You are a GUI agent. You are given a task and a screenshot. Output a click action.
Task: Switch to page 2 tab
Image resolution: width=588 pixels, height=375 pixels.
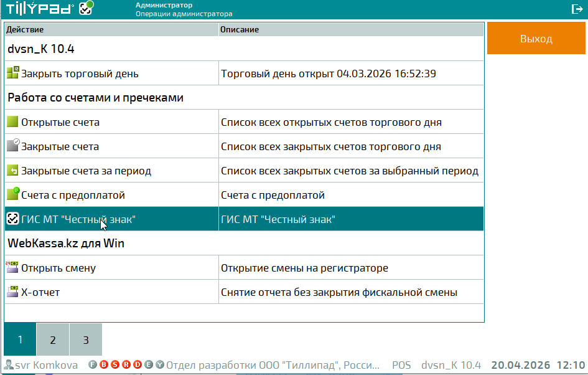(53, 339)
